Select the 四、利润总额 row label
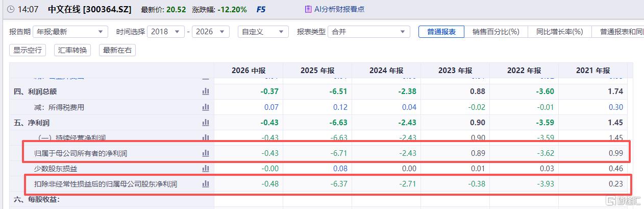The height and width of the screenshot is (209, 644). coord(35,91)
